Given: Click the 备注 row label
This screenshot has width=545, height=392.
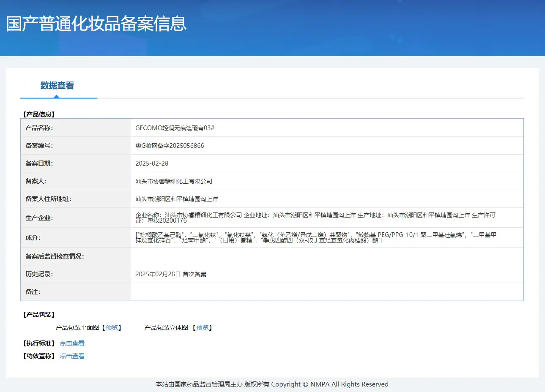Looking at the screenshot, I should [33, 292].
